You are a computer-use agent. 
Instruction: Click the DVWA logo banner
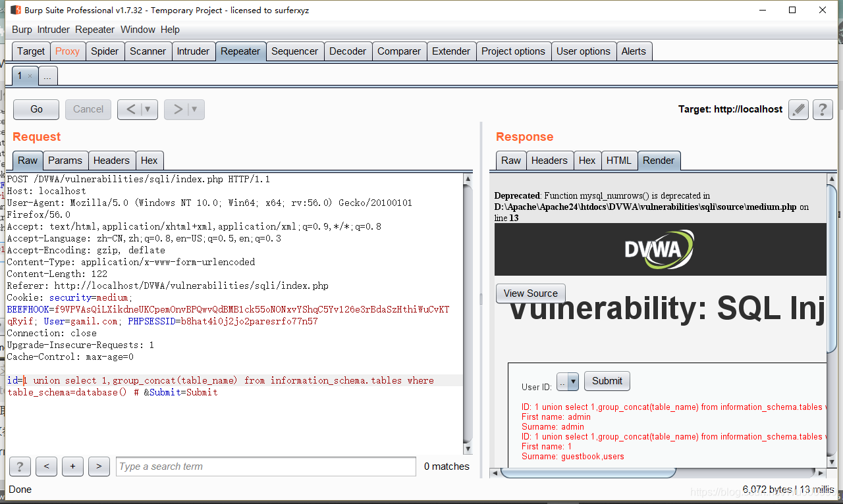(660, 249)
